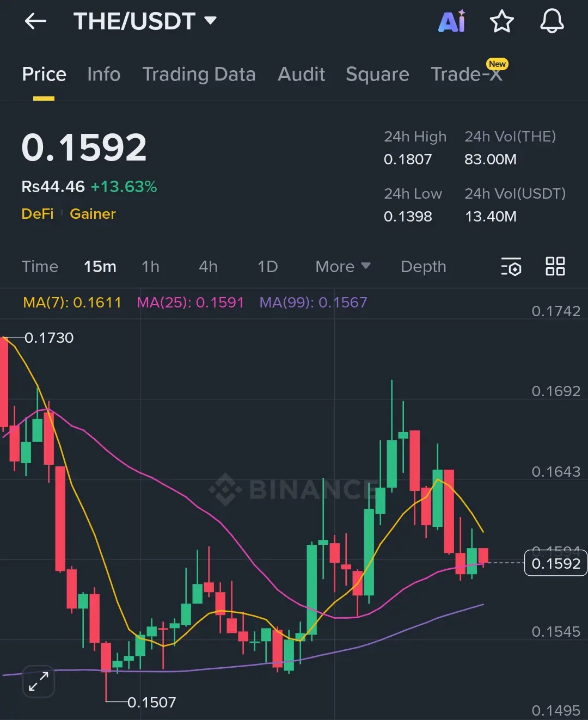Open the four-square chart layout icon

point(555,266)
